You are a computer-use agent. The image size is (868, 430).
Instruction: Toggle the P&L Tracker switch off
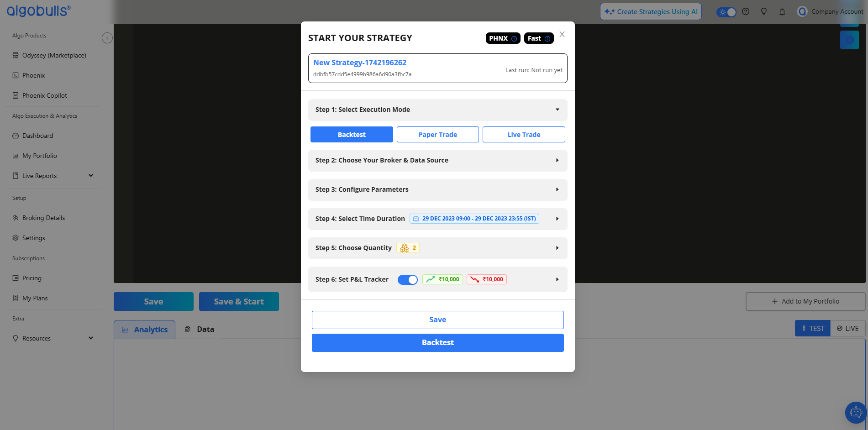pos(408,279)
